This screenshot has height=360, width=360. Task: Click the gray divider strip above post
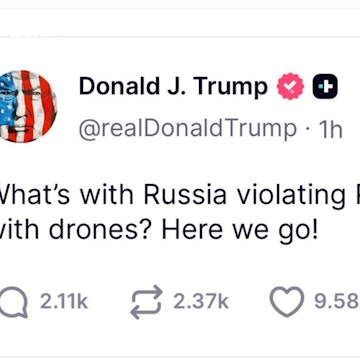[180, 37]
